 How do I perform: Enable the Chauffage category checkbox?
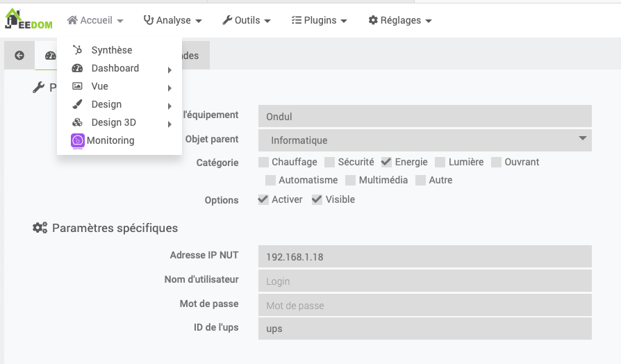click(x=264, y=162)
